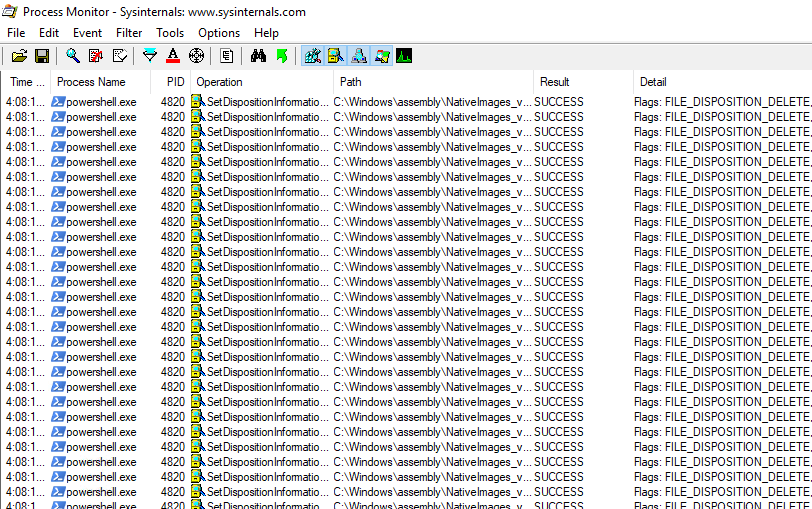The width and height of the screenshot is (812, 509).
Task: Toggle Show Registry Activity toolbar button
Action: 313,56
